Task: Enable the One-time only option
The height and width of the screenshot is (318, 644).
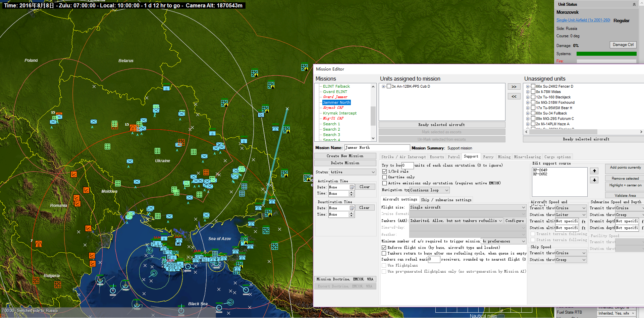Action: 385,177
